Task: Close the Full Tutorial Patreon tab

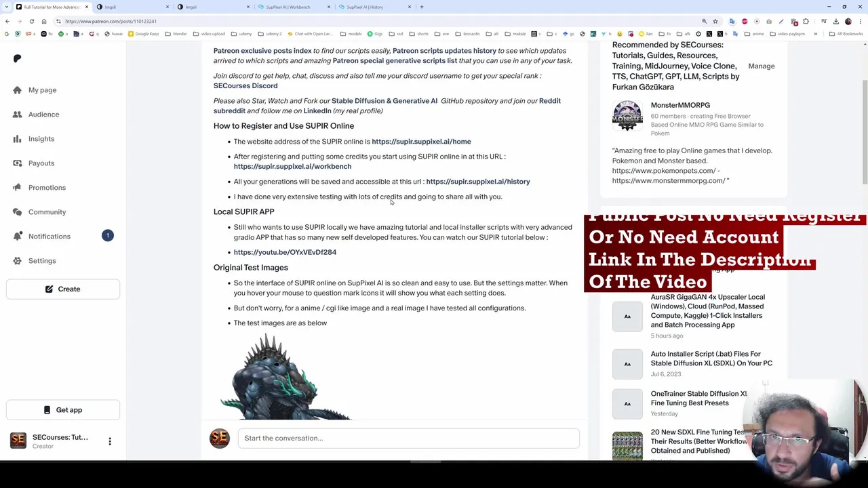Action: coord(87,7)
